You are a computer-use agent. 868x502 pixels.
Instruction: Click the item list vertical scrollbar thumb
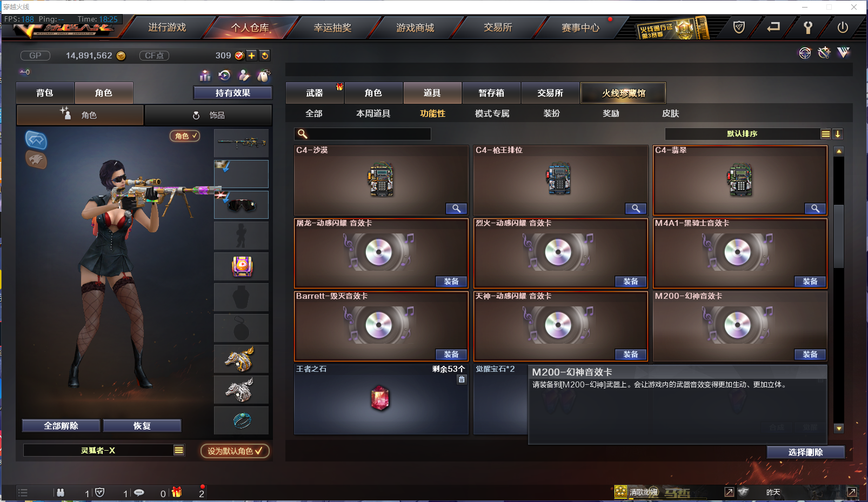(x=839, y=236)
